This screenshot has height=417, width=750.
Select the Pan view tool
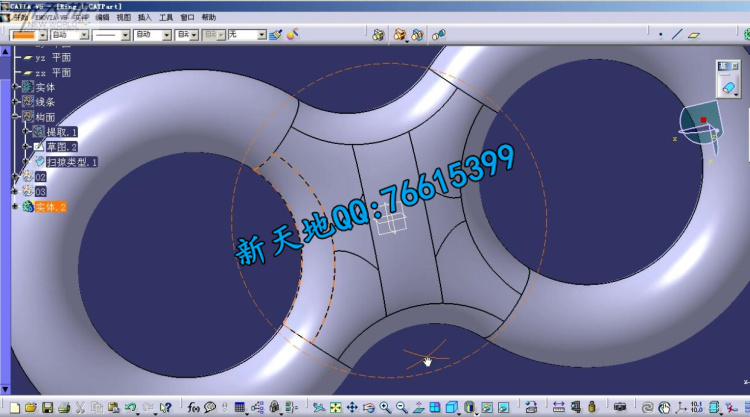pyautogui.click(x=352, y=407)
